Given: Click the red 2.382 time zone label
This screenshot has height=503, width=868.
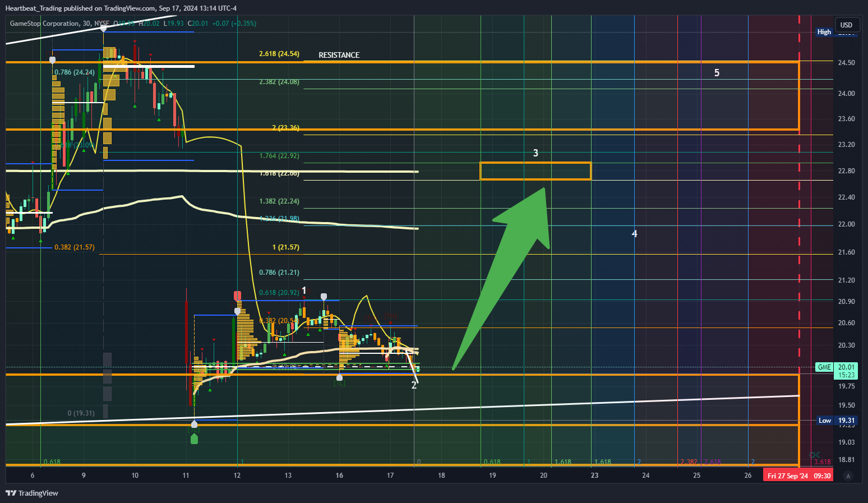Looking at the screenshot, I should (x=689, y=462).
